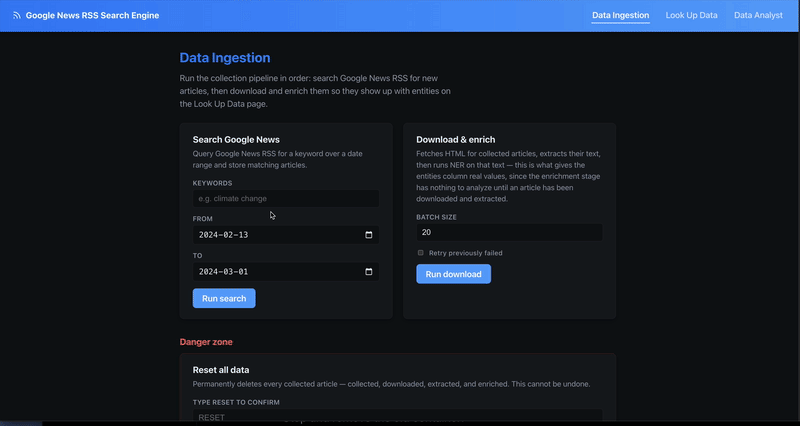Open calendar picker icon in FROM field
This screenshot has height=426, width=800.
[x=369, y=235]
